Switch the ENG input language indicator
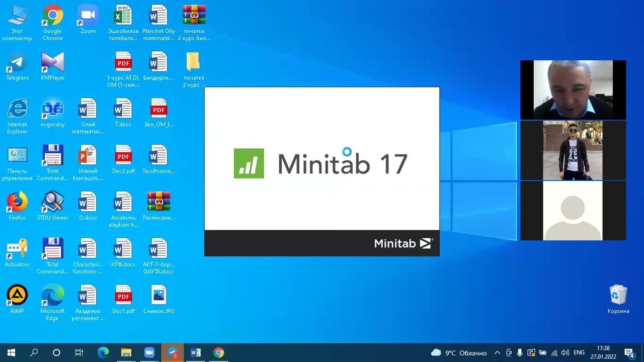This screenshot has width=644, height=362. tap(579, 352)
